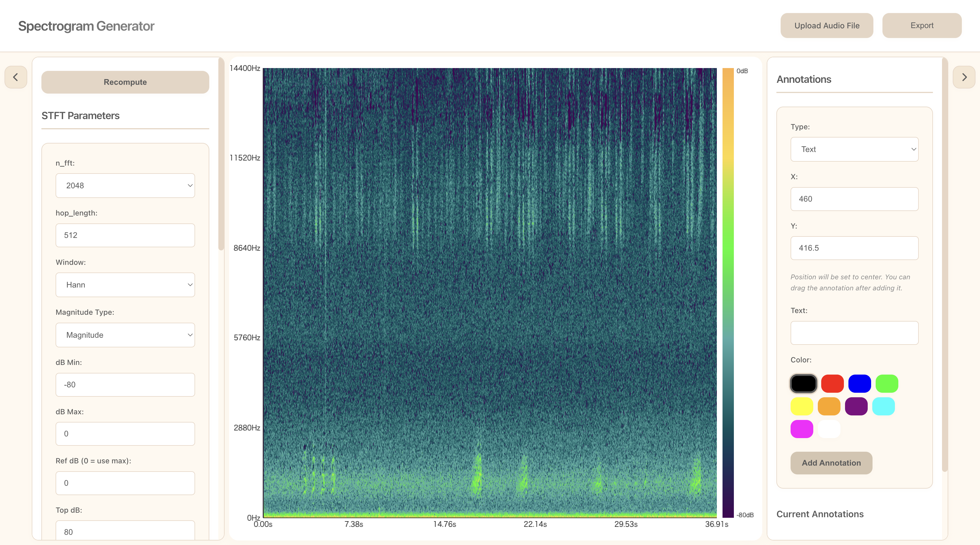Pick the magenta color swatch
Image resolution: width=980 pixels, height=545 pixels.
pyautogui.click(x=802, y=429)
